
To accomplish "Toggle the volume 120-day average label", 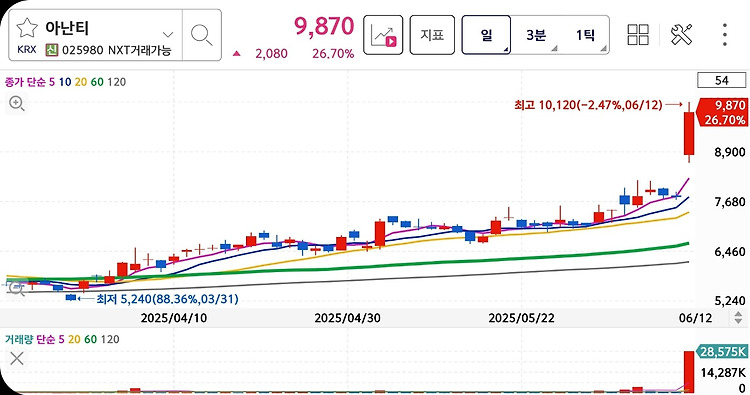I will pyautogui.click(x=110, y=339).
